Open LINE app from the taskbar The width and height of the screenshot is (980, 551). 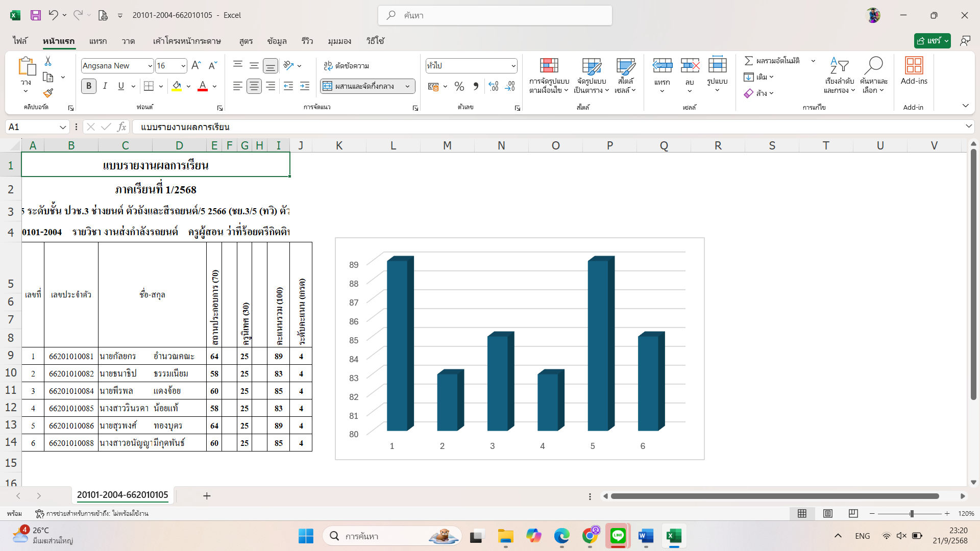tap(618, 536)
